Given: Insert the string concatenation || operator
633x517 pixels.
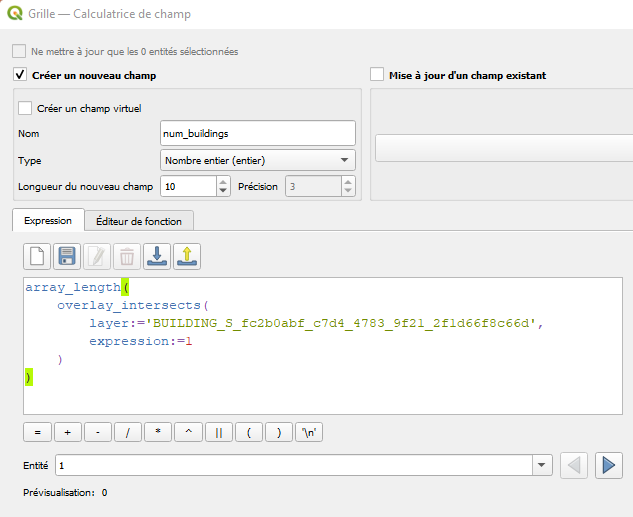Looking at the screenshot, I should tap(218, 432).
